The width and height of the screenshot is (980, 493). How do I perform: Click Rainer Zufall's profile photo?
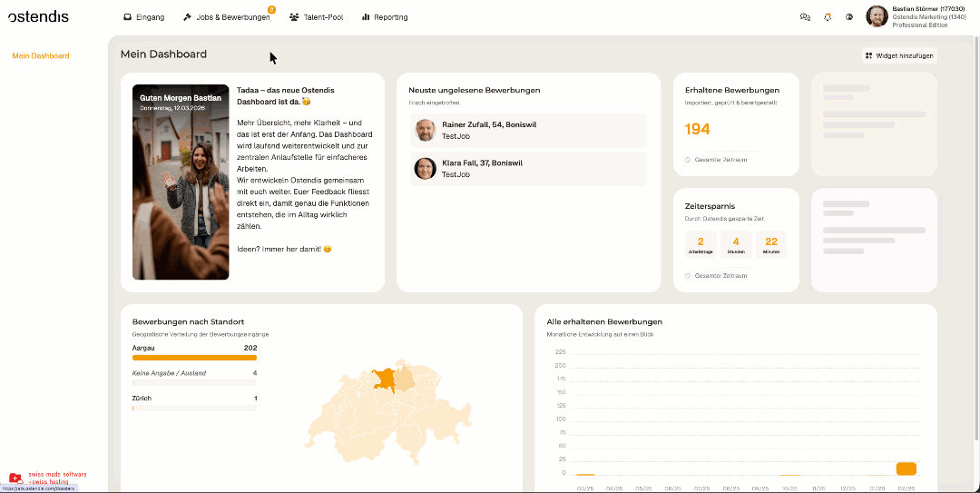(426, 130)
